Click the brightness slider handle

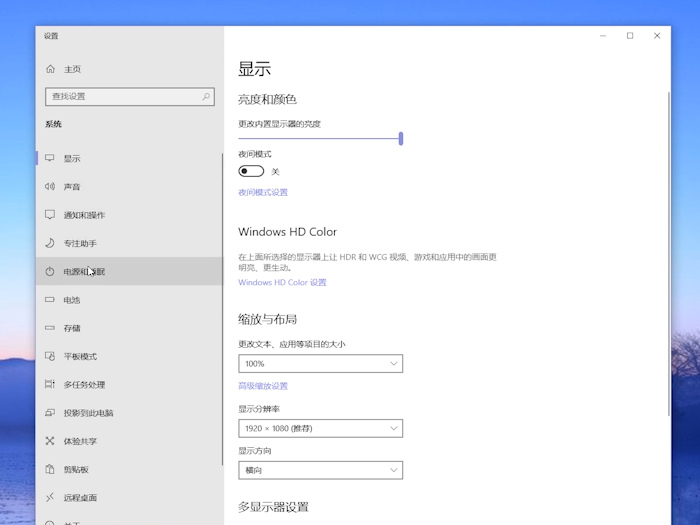pyautogui.click(x=401, y=138)
